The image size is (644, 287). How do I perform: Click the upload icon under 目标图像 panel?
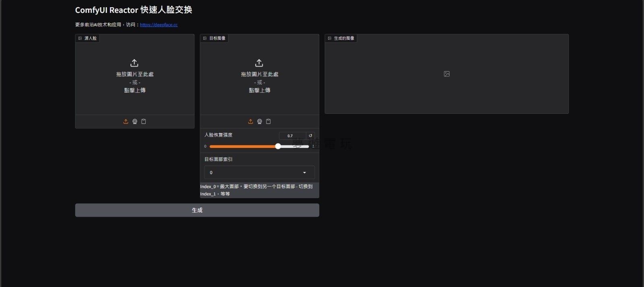coord(250,121)
